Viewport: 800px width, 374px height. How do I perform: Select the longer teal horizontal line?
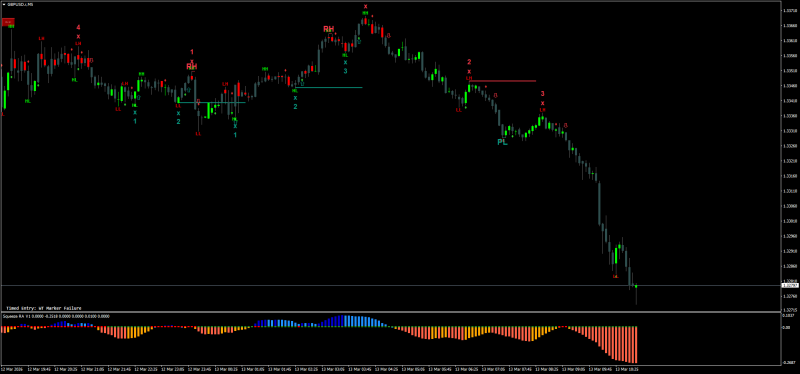coord(329,87)
